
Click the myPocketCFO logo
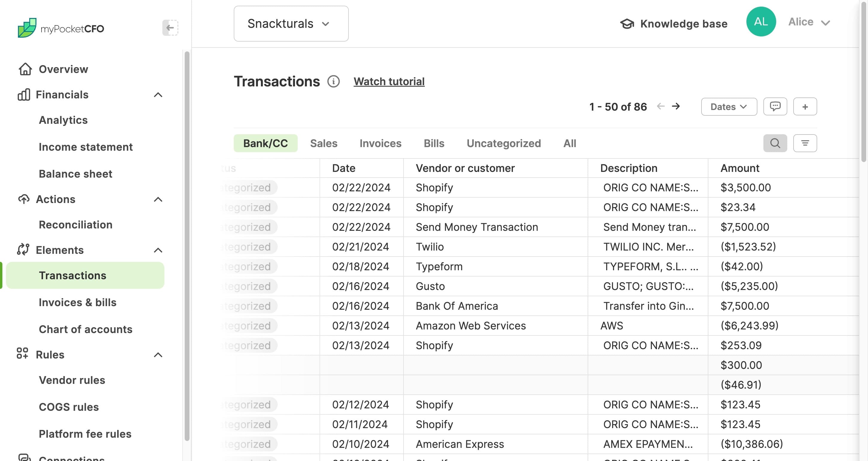point(61,28)
